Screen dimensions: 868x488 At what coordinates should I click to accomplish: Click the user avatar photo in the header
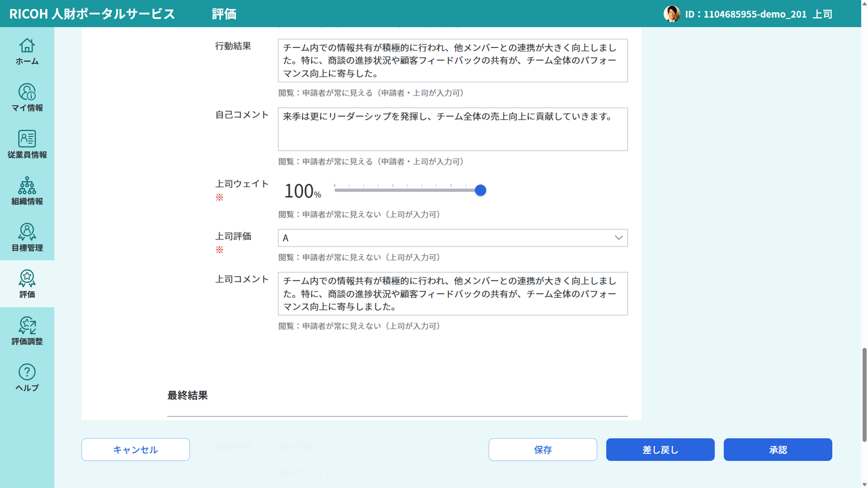[x=672, y=14]
